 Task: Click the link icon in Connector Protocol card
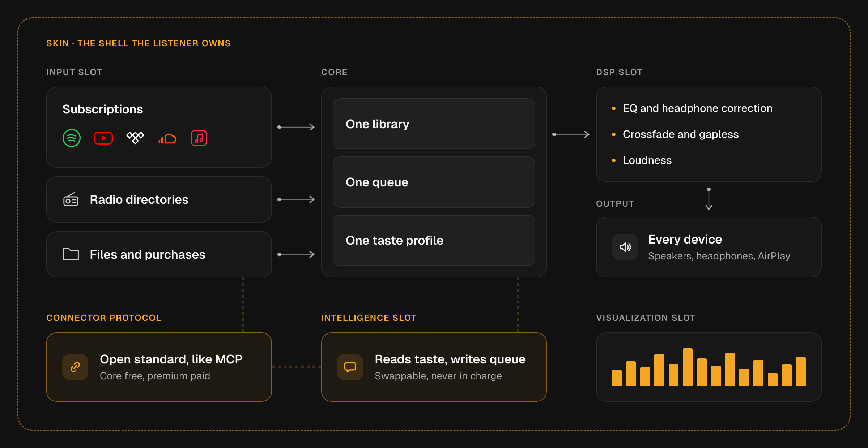[75, 367]
